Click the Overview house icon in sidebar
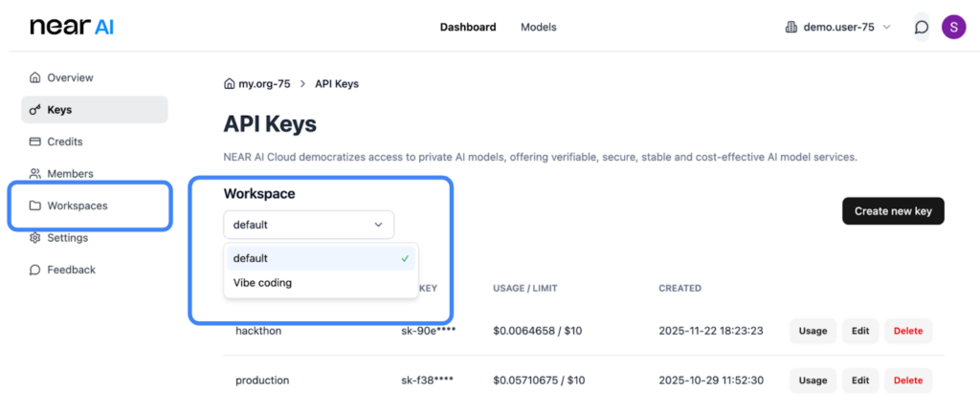This screenshot has width=980, height=412. 35,77
